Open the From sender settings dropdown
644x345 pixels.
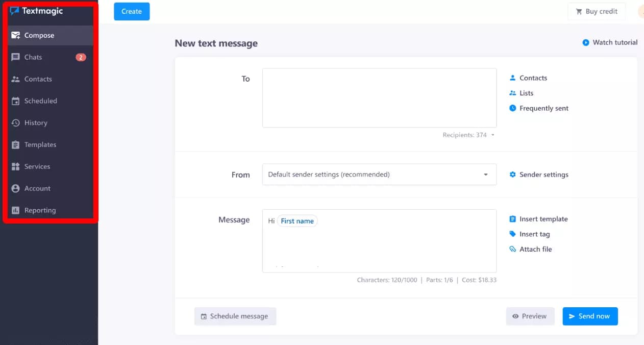(379, 175)
